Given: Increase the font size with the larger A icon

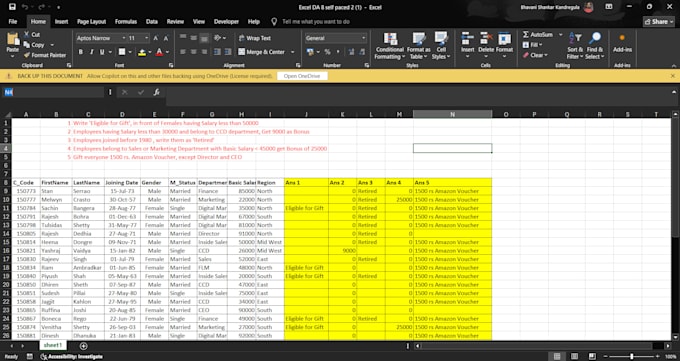Looking at the screenshot, I should (156, 38).
